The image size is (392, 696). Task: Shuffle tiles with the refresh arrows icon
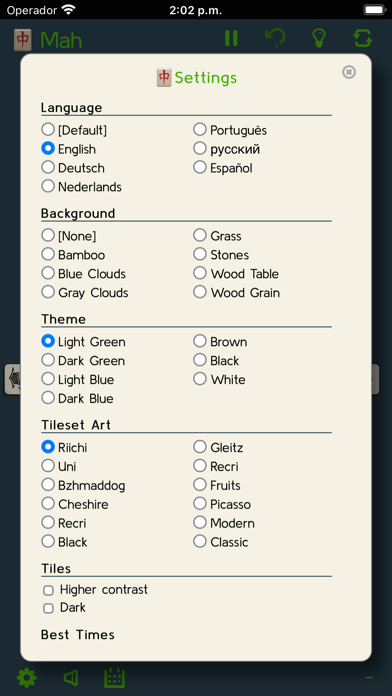pos(363,38)
